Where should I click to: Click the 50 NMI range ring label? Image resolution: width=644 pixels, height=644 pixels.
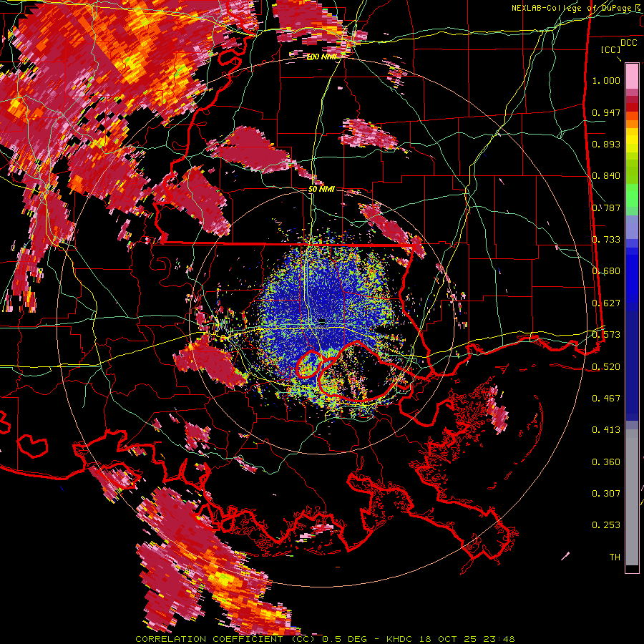[x=321, y=189]
